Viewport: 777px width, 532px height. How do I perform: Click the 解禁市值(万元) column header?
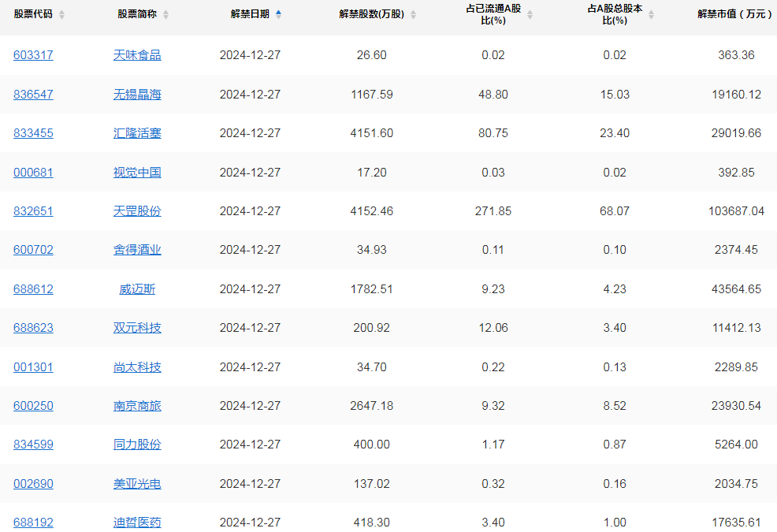coord(735,14)
